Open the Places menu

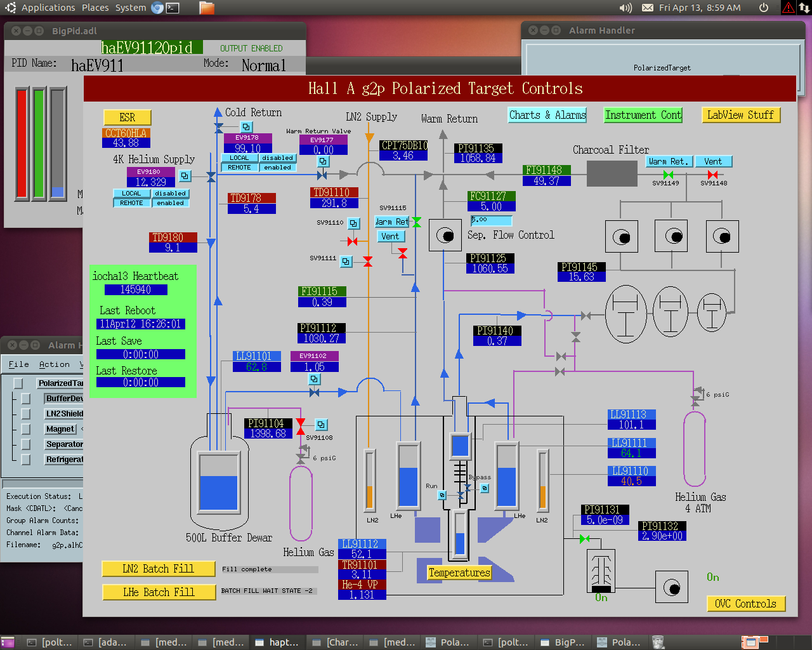pyautogui.click(x=95, y=8)
